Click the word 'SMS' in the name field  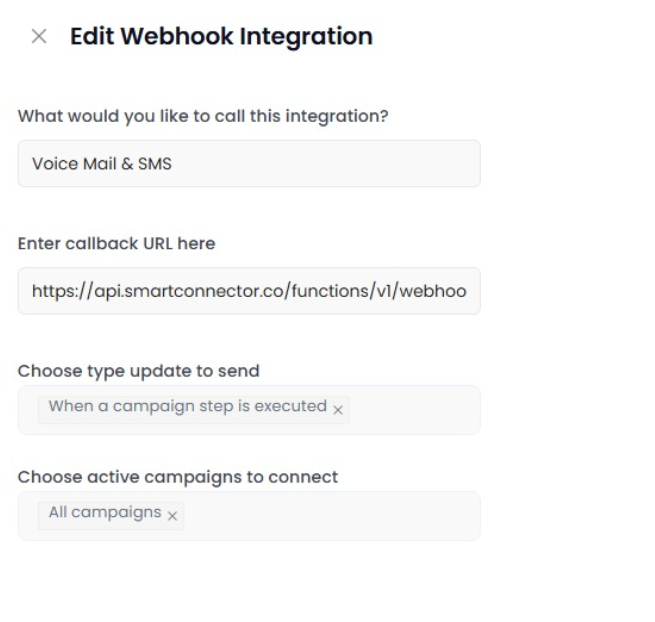click(x=155, y=164)
